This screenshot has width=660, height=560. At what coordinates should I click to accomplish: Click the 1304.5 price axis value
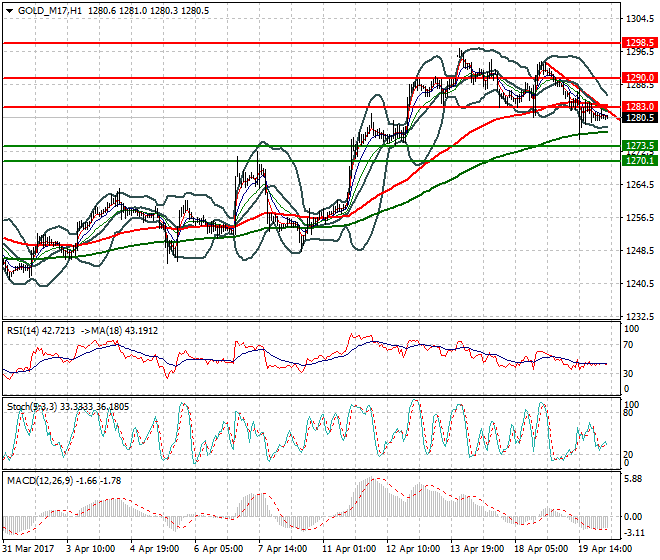click(640, 19)
